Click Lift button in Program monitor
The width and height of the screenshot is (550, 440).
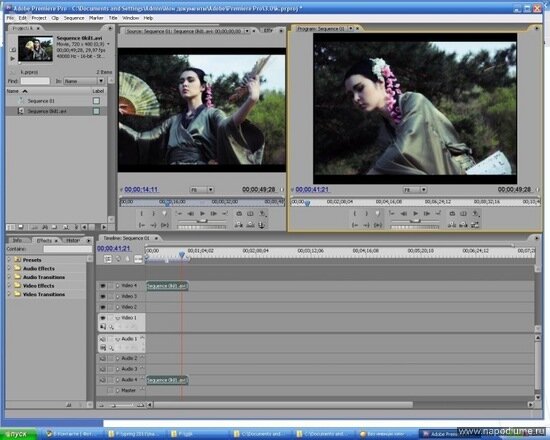[452, 225]
